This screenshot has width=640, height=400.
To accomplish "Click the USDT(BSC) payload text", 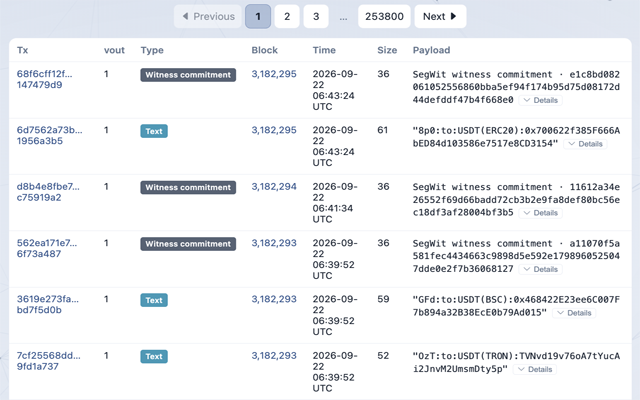I will point(516,306).
